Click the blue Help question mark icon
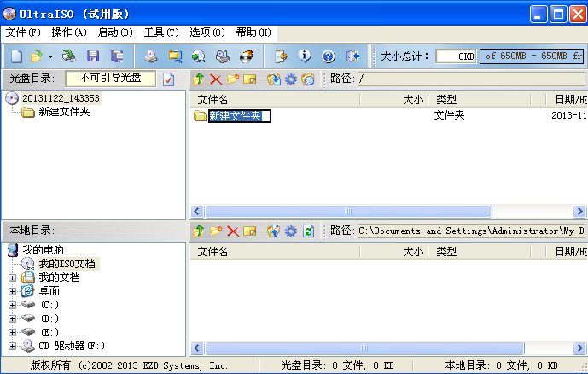 pyautogui.click(x=329, y=56)
